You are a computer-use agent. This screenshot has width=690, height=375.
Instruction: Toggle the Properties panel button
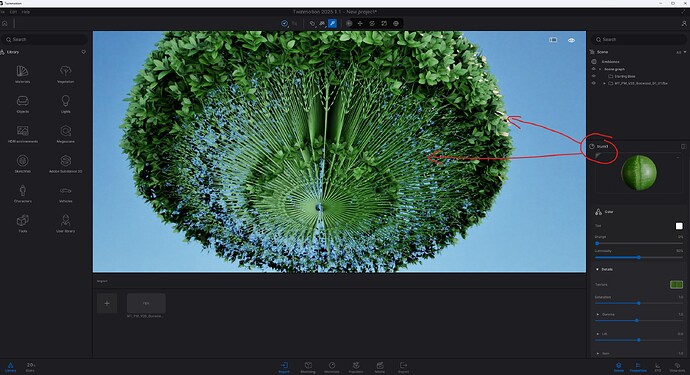click(x=638, y=367)
